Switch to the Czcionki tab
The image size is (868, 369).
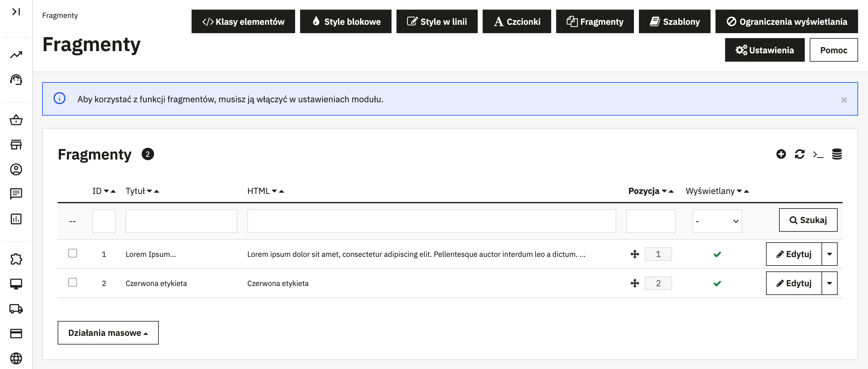[x=516, y=22]
